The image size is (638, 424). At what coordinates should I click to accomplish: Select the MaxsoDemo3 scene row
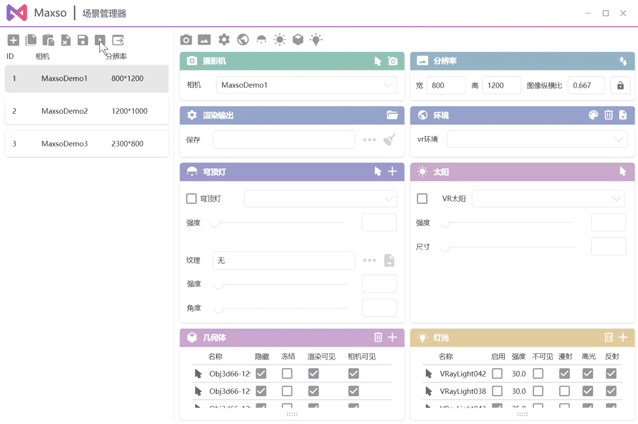(87, 144)
